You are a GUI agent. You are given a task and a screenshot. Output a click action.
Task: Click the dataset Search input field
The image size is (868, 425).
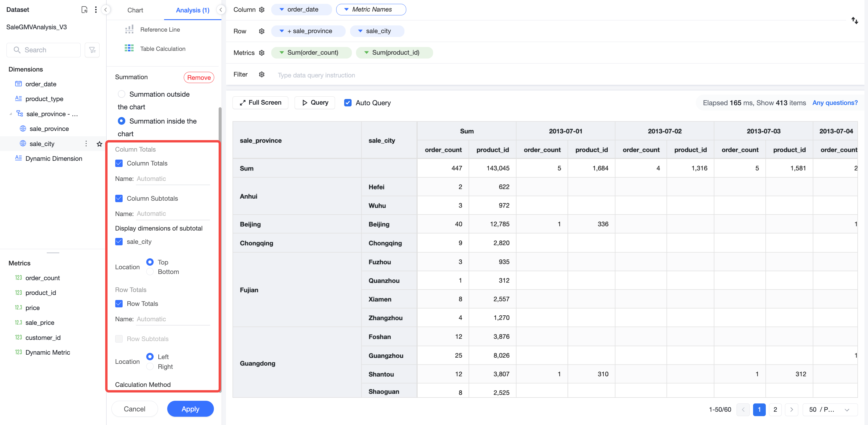[x=43, y=50]
